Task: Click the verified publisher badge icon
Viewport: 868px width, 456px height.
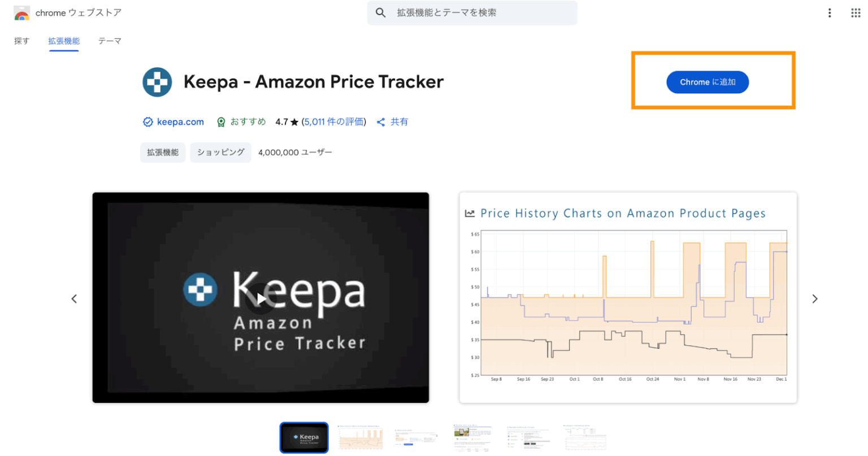Action: [147, 121]
